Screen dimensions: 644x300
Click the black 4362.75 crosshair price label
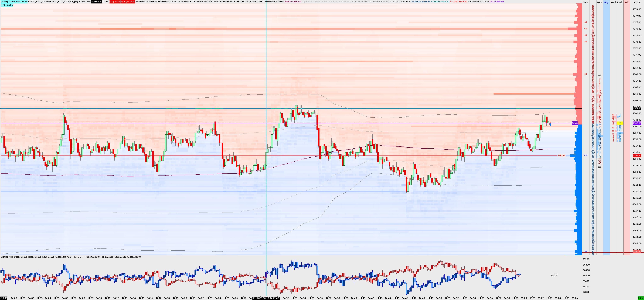pyautogui.click(x=637, y=108)
